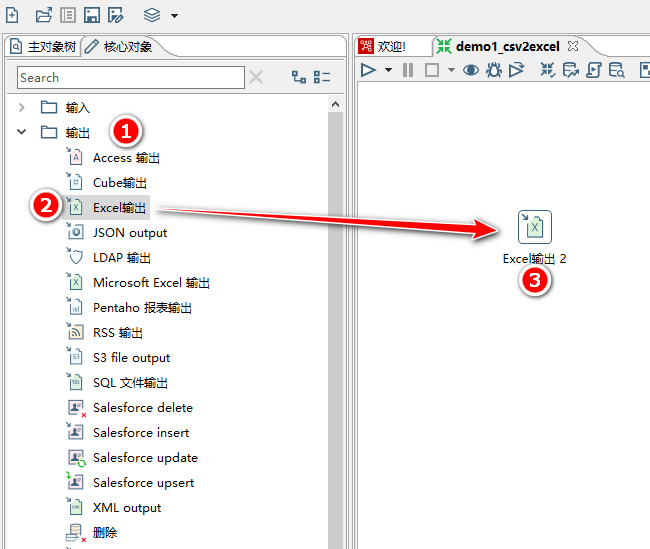Screen dimensions: 650x549
Task: Stop the running transformation
Action: 432,70
